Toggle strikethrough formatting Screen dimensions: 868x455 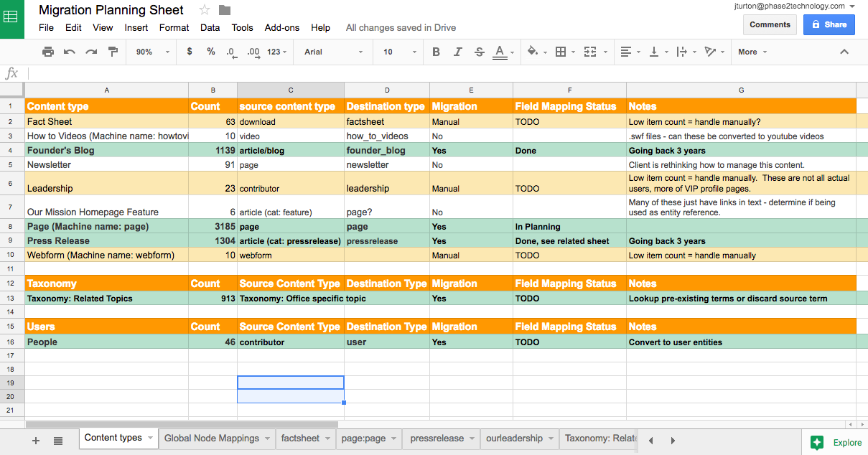pyautogui.click(x=479, y=52)
